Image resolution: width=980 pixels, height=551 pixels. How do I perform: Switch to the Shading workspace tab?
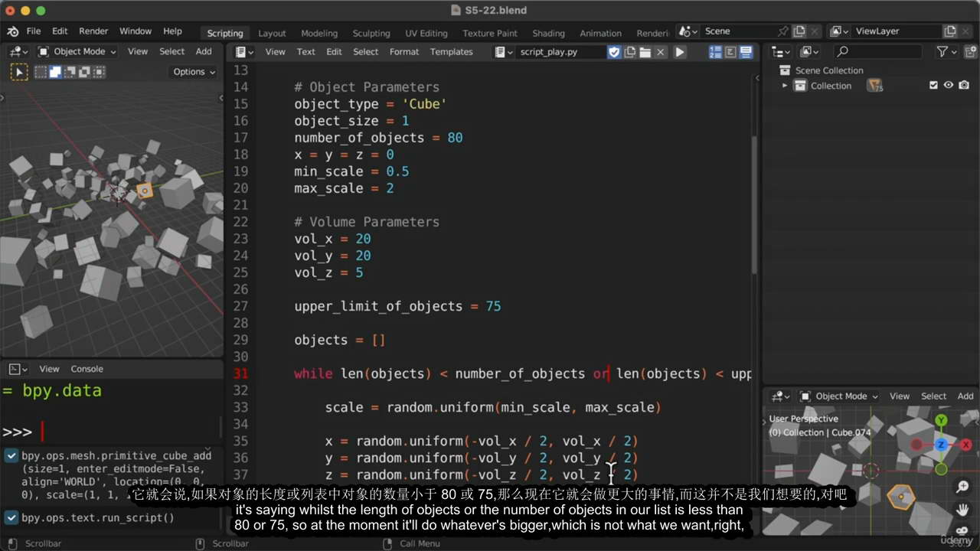click(548, 33)
